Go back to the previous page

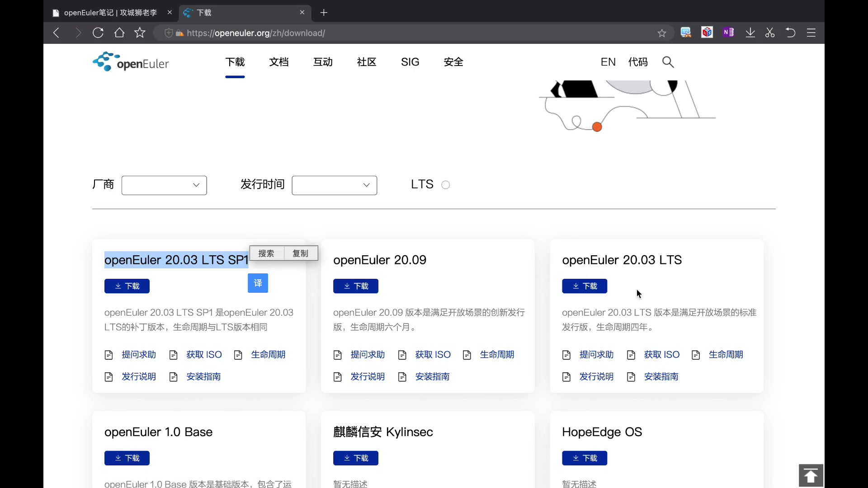pos(56,33)
